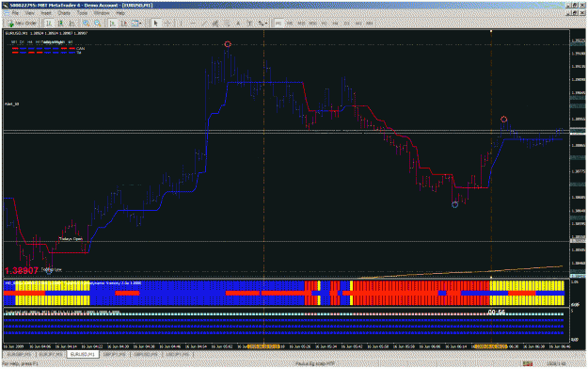Viewport: 588px width, 369px height.
Task: Switch chart to line chart mode
Action: click(x=72, y=24)
